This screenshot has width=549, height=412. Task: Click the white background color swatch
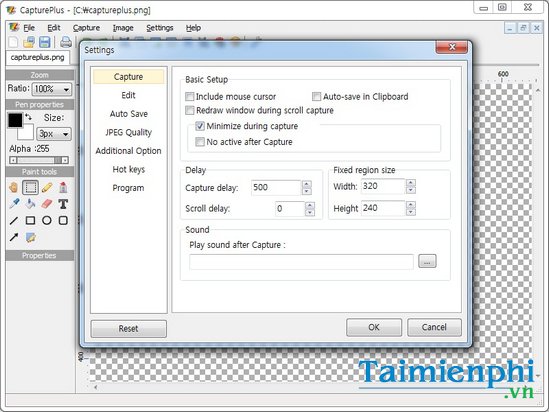pyautogui.click(x=27, y=133)
